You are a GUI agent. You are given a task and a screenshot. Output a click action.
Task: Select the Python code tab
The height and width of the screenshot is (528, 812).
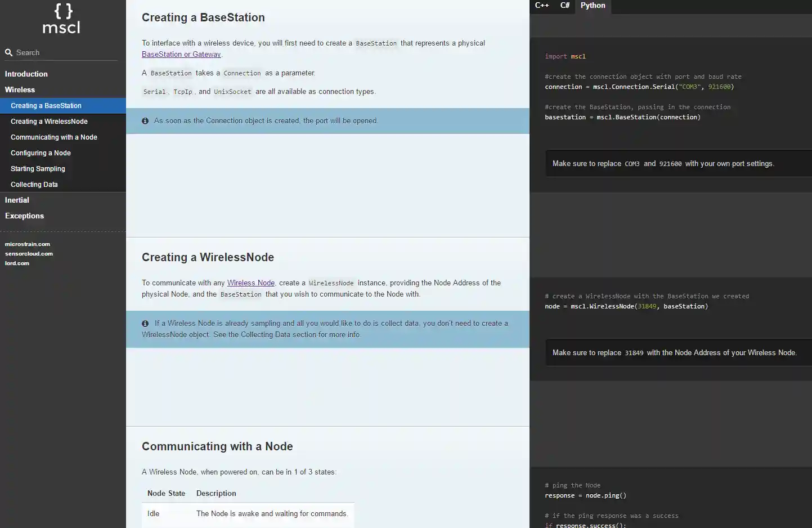(593, 6)
